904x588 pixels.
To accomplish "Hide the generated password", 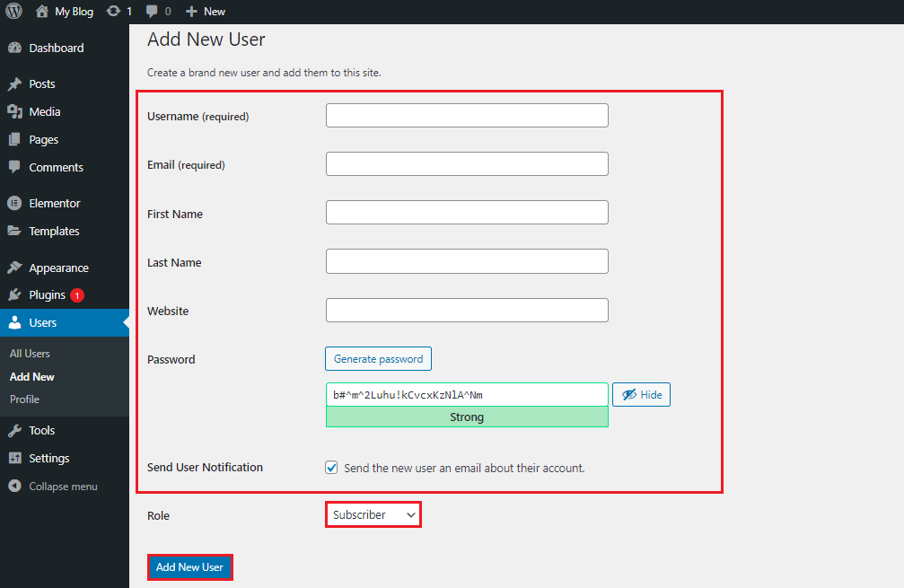I will [x=641, y=394].
